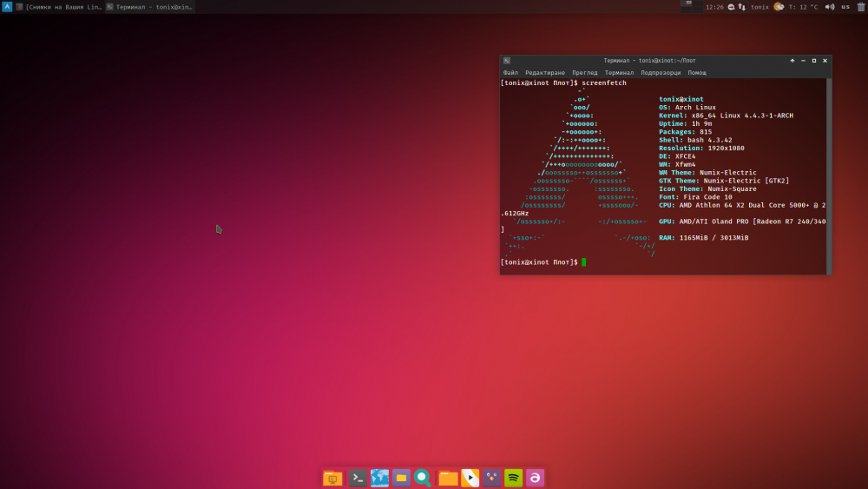This screenshot has width=868, height=489.
Task: Click the weather sun-and-cloud icon
Action: (x=779, y=7)
